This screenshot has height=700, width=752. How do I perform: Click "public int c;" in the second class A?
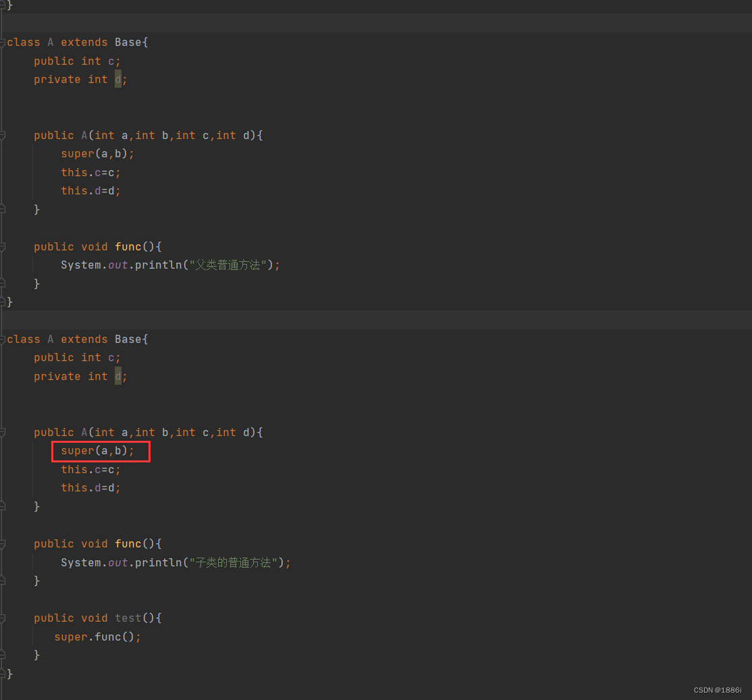pyautogui.click(x=77, y=358)
